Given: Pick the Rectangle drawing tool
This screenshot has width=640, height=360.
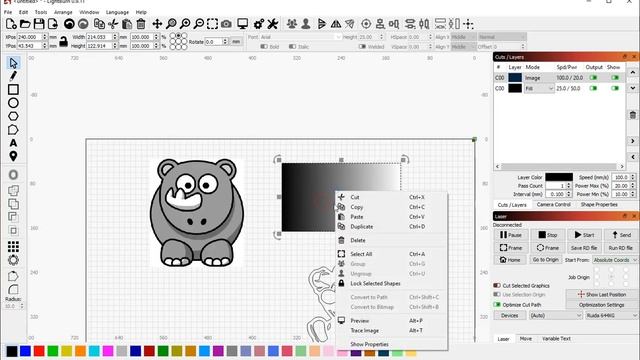Looking at the screenshot, I should (x=13, y=89).
